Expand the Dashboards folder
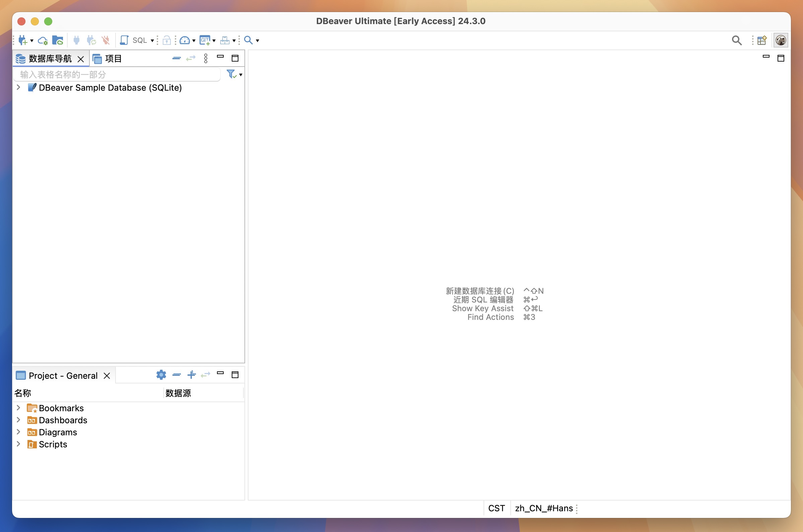Viewport: 803px width, 532px height. point(18,420)
